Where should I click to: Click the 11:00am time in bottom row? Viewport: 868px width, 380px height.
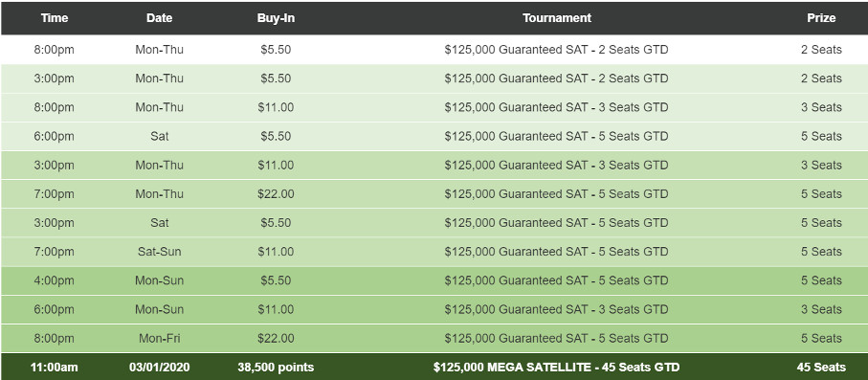click(x=55, y=367)
